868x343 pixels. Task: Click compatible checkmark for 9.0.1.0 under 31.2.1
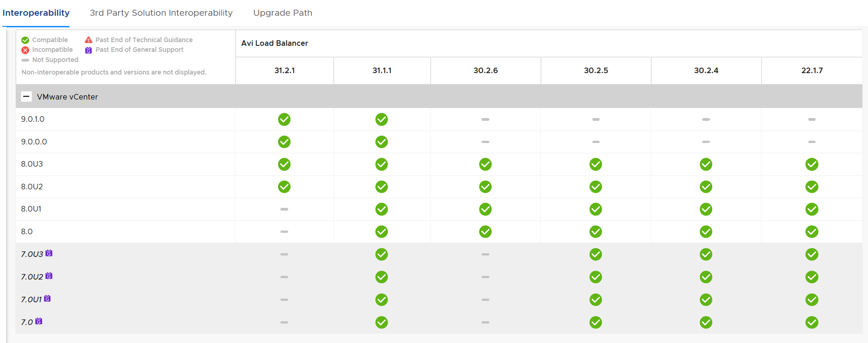click(284, 119)
